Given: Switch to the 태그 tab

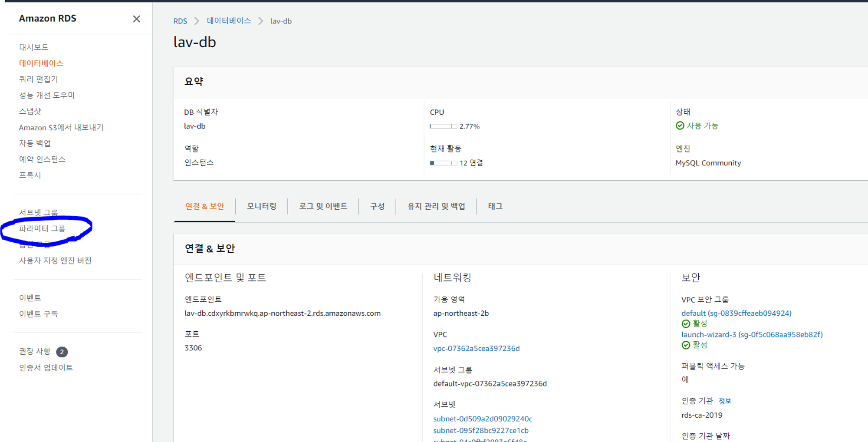Looking at the screenshot, I should [495, 206].
